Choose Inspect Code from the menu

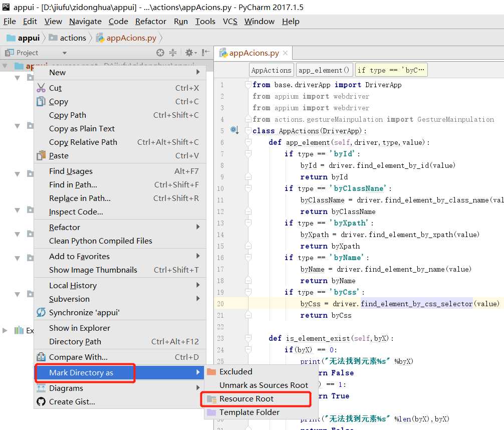pyautogui.click(x=119, y=211)
